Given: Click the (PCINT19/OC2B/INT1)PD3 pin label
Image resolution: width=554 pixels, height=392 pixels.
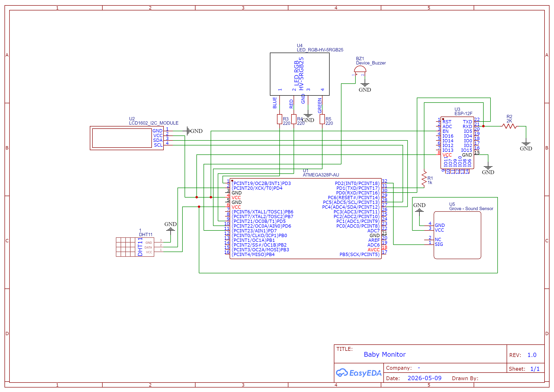Looking at the screenshot, I should (261, 183).
